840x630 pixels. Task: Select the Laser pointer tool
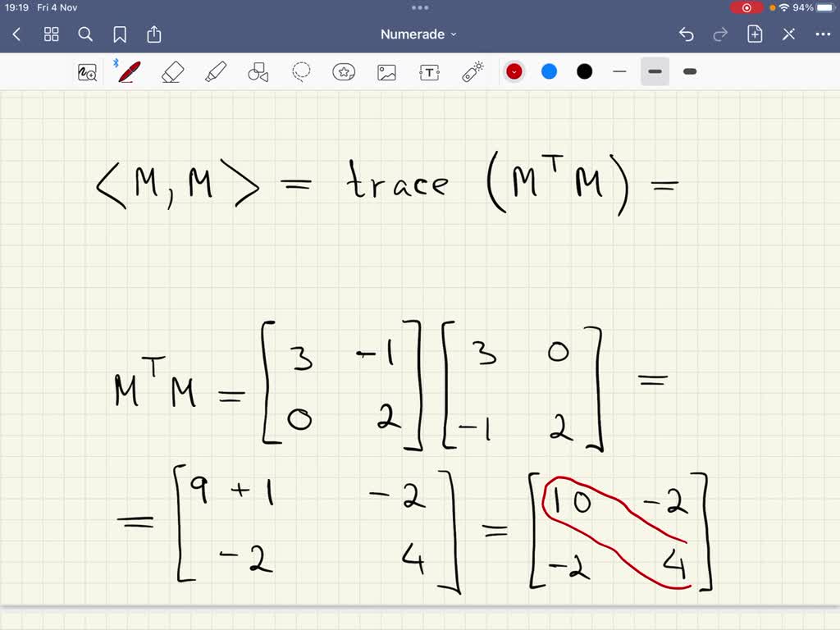(x=472, y=71)
